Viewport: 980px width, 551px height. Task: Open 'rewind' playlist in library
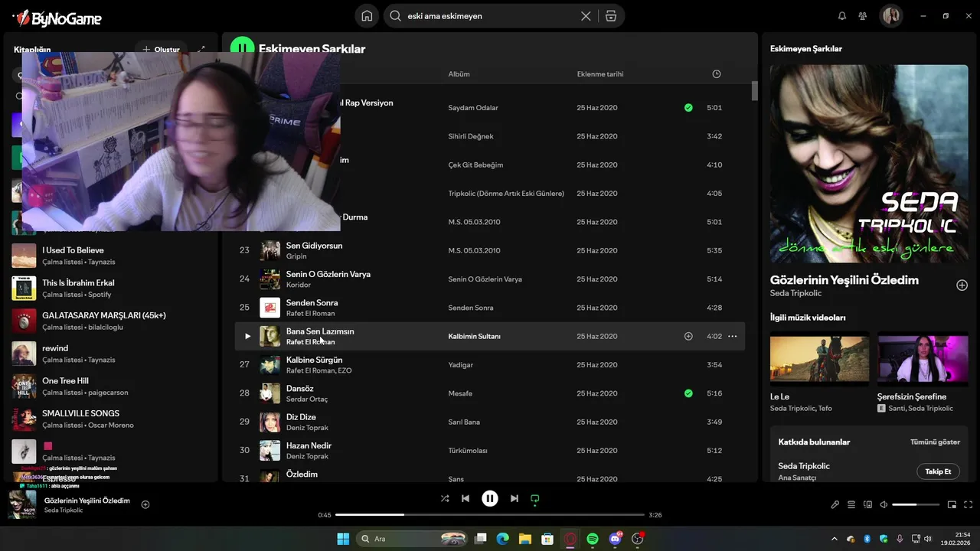[x=107, y=354]
